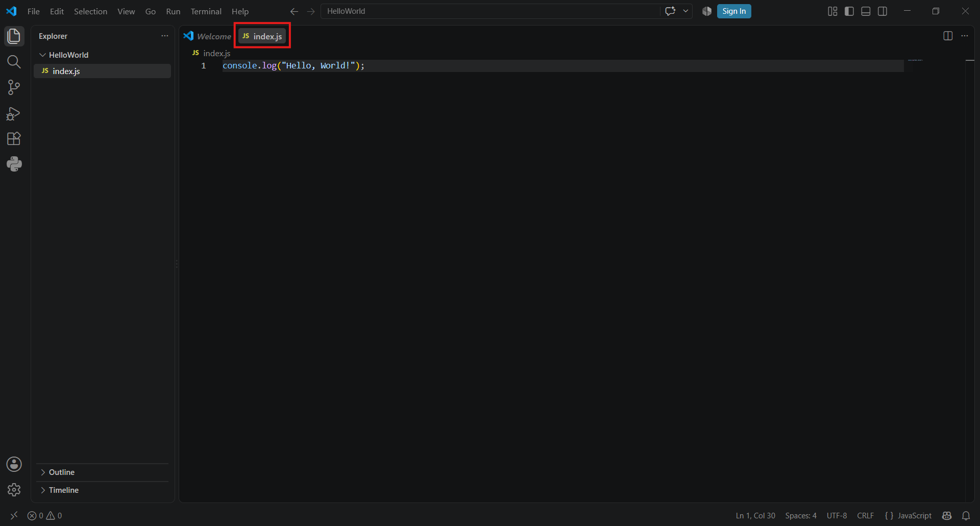Split the editor to the right
This screenshot has width=980, height=526.
click(948, 36)
